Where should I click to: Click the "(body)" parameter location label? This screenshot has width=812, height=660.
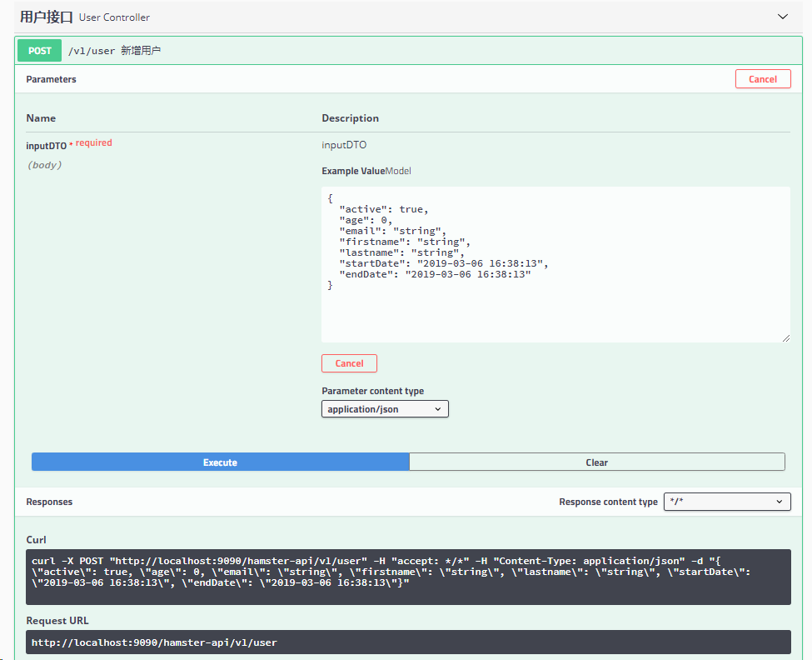coord(44,165)
